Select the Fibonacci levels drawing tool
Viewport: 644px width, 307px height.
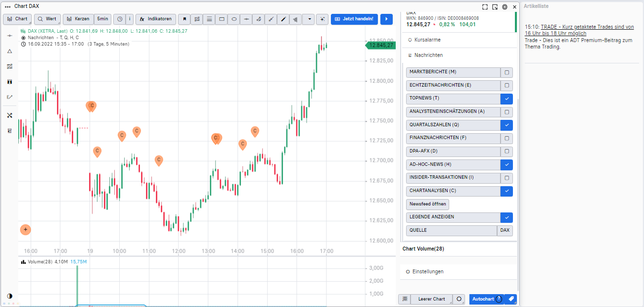tap(197, 19)
